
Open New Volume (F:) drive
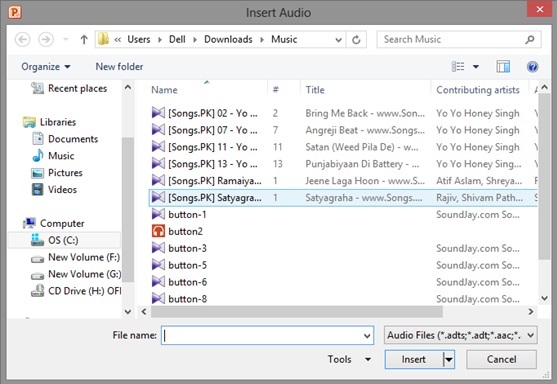[76, 257]
